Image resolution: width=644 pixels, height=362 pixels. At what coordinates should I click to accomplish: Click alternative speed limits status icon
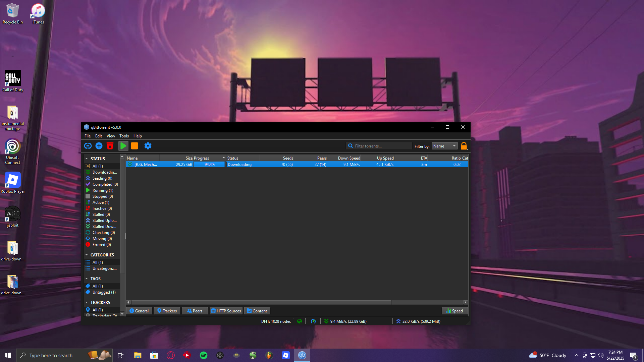coord(313,321)
